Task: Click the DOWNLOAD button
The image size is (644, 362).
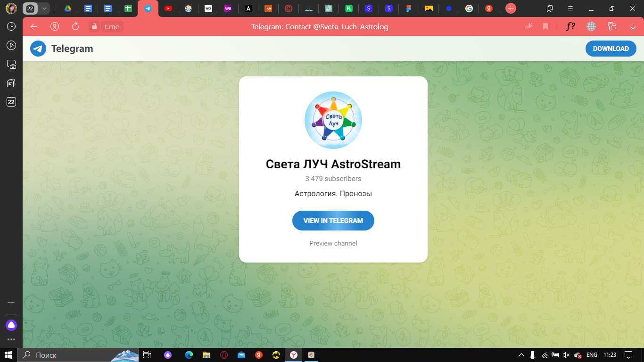Action: (611, 49)
